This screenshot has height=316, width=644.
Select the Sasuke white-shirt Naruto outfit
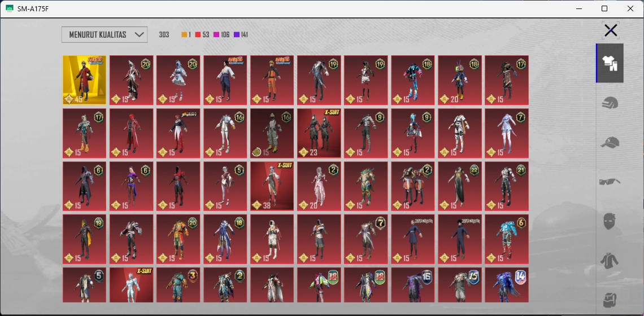pos(225,80)
